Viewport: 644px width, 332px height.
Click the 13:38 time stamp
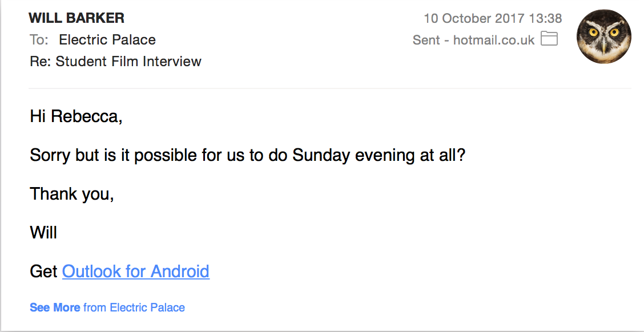tap(545, 18)
